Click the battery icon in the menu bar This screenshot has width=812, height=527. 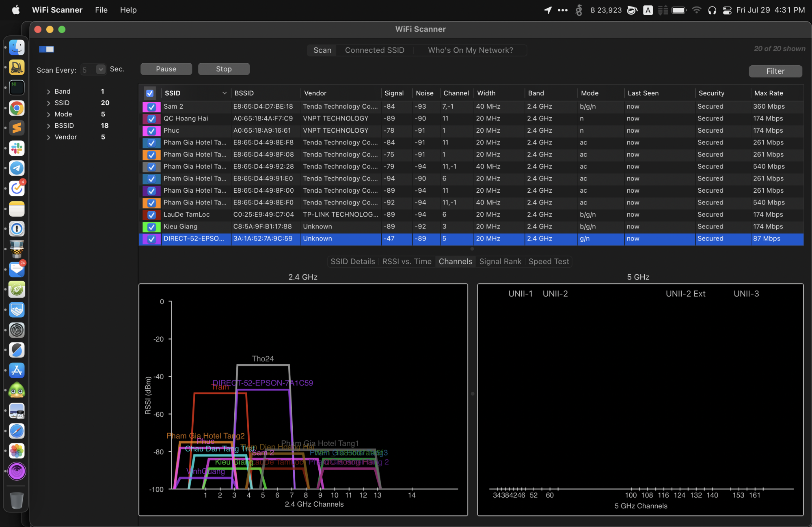[679, 10]
